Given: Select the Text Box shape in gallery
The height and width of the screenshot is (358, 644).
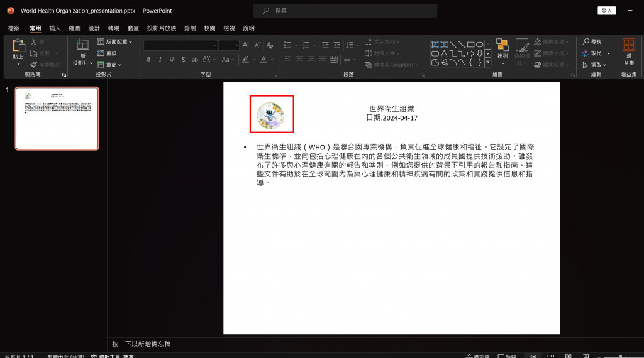Looking at the screenshot, I should click(435, 45).
